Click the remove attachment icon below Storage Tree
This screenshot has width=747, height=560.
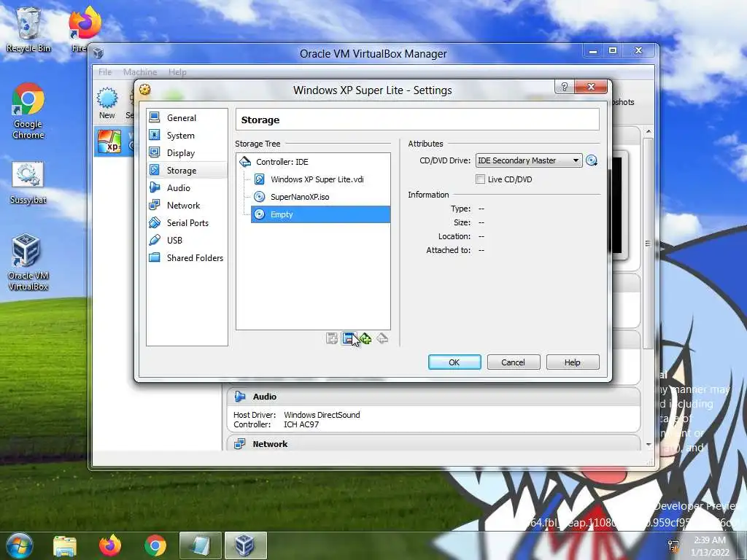tap(349, 338)
